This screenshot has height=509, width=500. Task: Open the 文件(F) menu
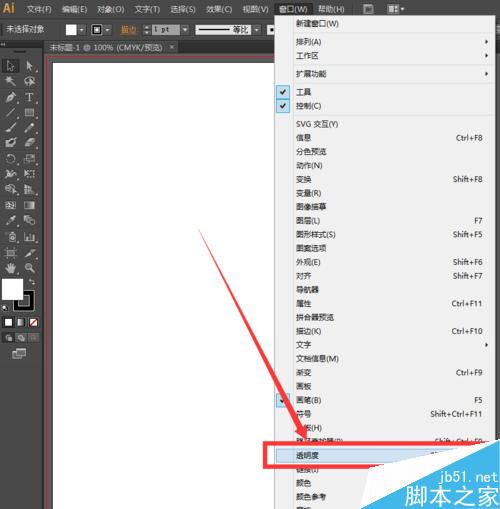click(39, 9)
